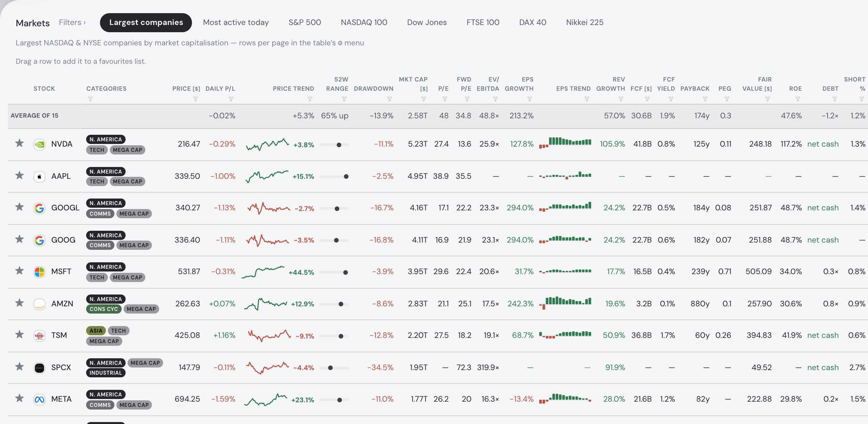This screenshot has width=868, height=424.
Task: Click the TSMC logo icon
Action: pyautogui.click(x=39, y=336)
